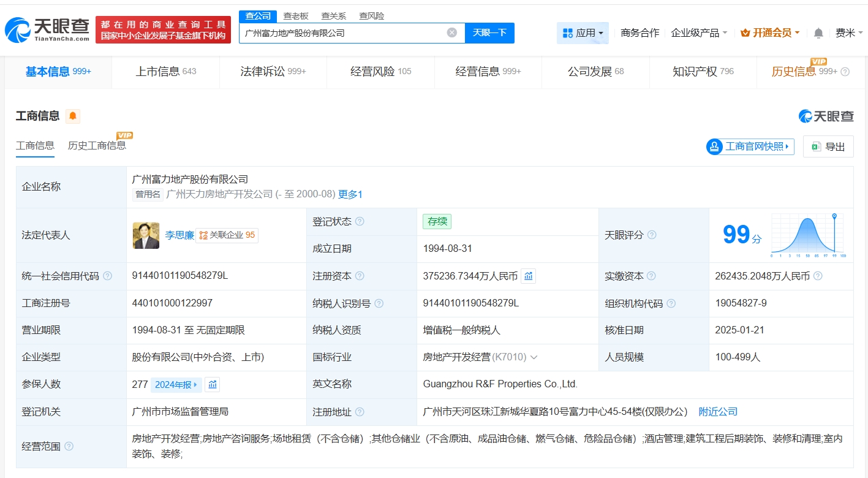Select the 工商信息 sub-tab
Viewport: 868px width, 478px height.
[35, 146]
